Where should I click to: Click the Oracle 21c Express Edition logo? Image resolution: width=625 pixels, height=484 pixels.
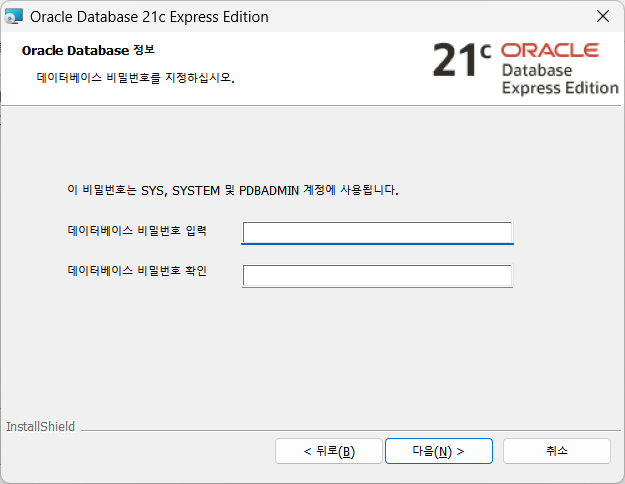click(526, 68)
